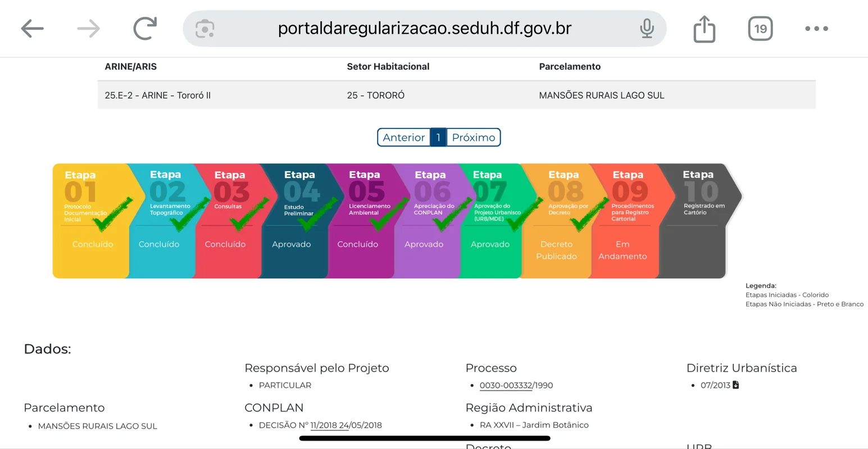Click the Setor Habitacional column header
The width and height of the screenshot is (868, 449).
click(388, 67)
